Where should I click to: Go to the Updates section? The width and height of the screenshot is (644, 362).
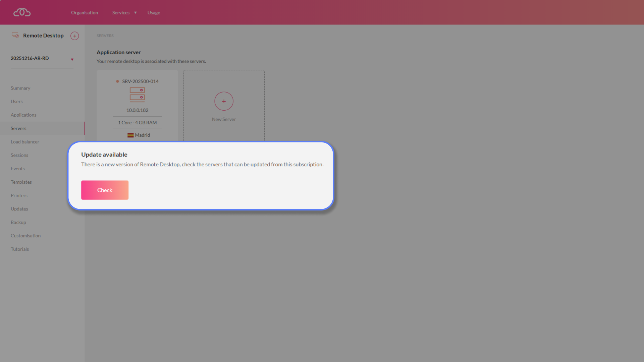pos(19,209)
